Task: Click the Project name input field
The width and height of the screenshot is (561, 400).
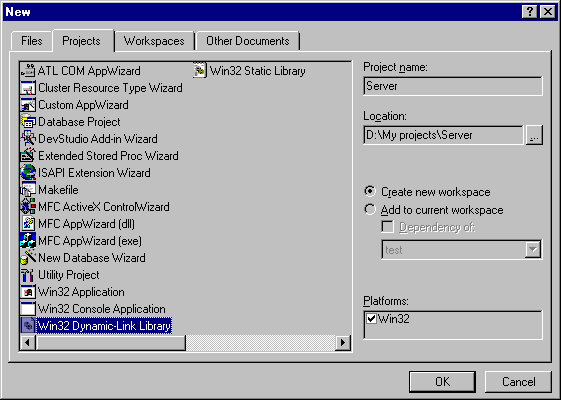Action: pos(453,86)
